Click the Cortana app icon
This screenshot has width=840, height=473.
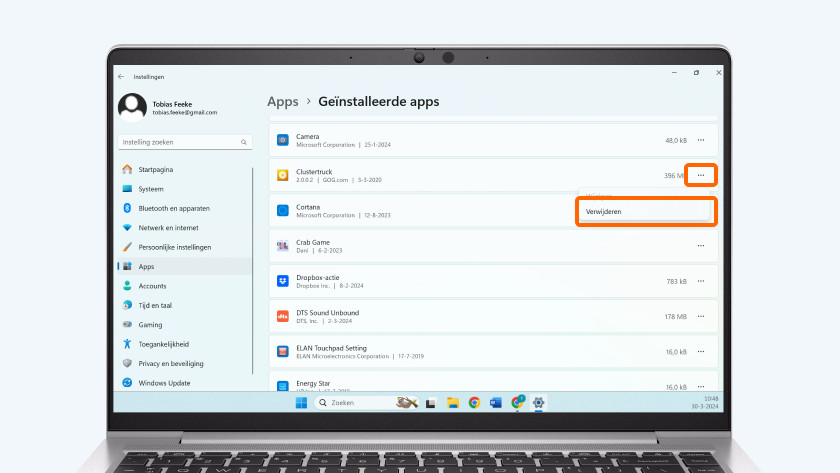283,211
